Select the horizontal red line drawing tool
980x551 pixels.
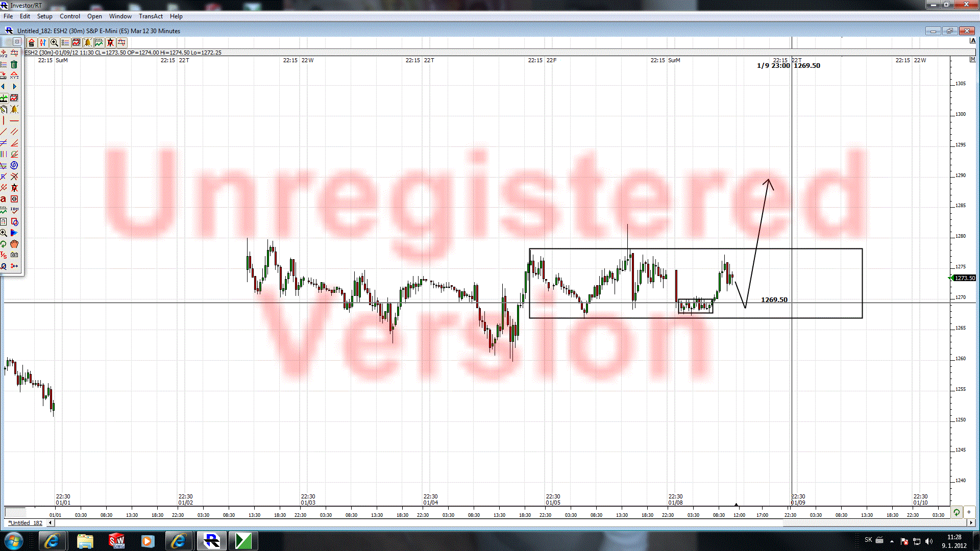[14, 121]
